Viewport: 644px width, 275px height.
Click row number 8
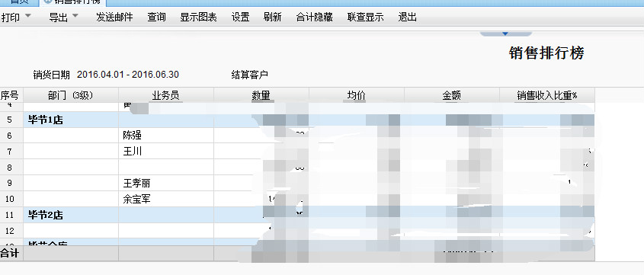pos(9,168)
